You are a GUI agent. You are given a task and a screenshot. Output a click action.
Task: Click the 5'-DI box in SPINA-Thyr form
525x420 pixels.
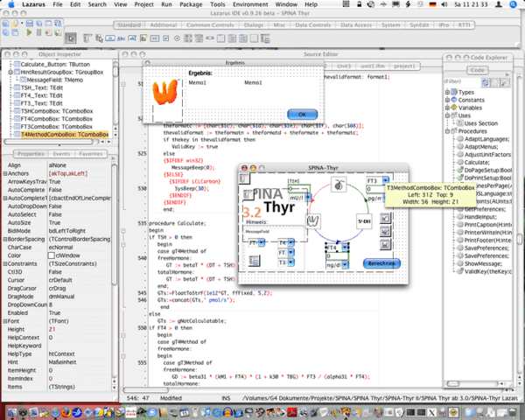tap(364, 221)
